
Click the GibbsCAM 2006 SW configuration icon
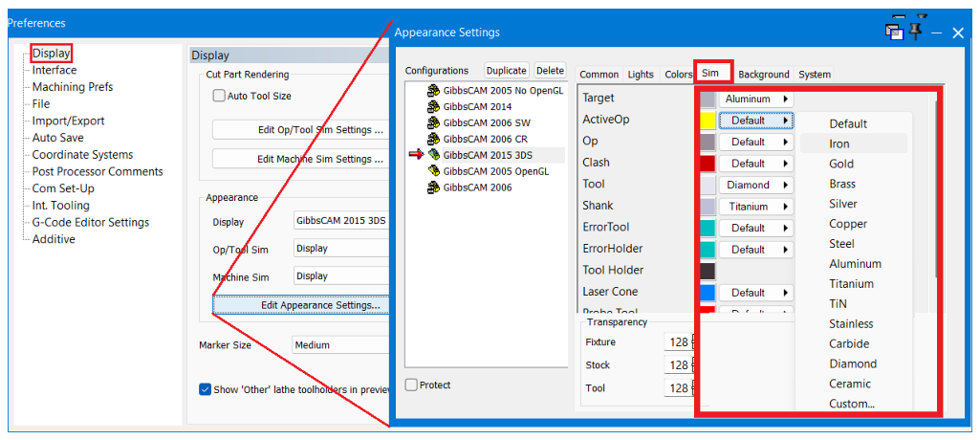pyautogui.click(x=433, y=122)
